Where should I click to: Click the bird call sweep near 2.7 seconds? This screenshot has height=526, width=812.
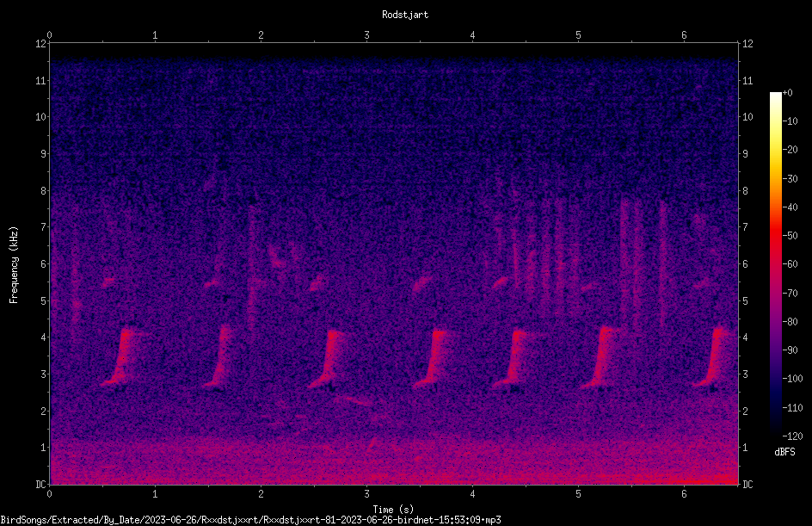[x=327, y=359]
